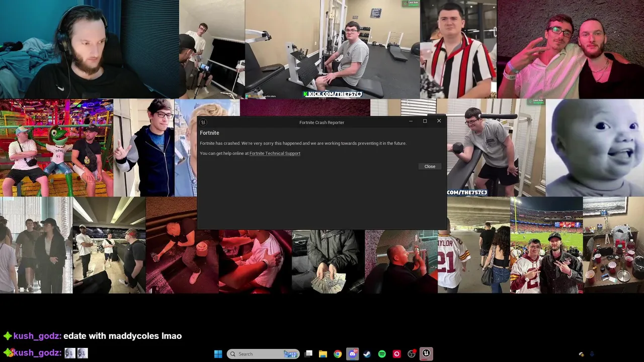Select the Unreal Engine crash reporter taskbar icon
The image size is (644, 362).
(x=426, y=354)
